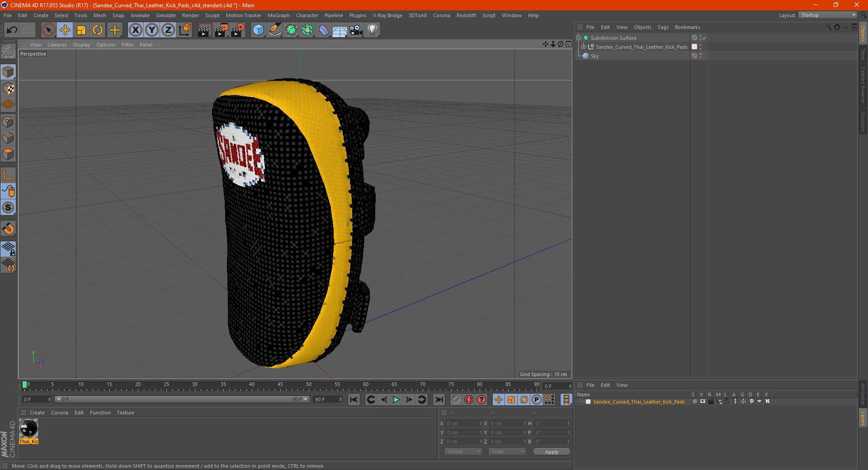This screenshot has height=470, width=868.
Task: Toggle Y axis lock
Action: point(152,30)
